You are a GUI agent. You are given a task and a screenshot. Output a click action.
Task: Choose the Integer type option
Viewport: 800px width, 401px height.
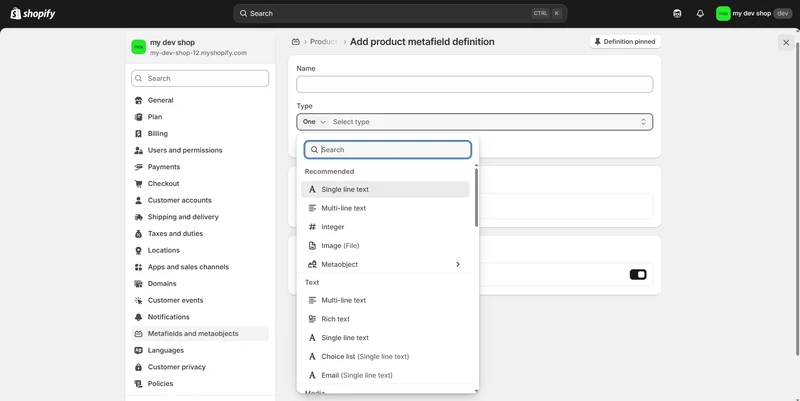tap(385, 227)
